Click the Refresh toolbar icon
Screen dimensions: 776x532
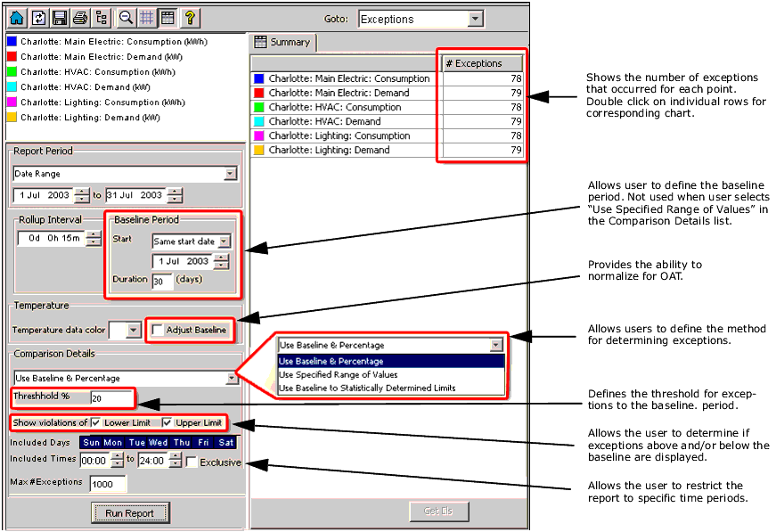coord(38,18)
